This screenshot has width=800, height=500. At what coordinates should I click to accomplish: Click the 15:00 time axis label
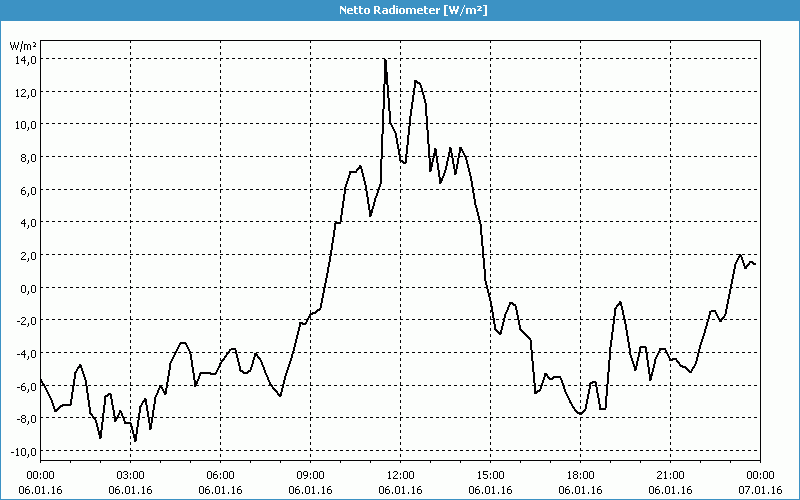coord(490,476)
